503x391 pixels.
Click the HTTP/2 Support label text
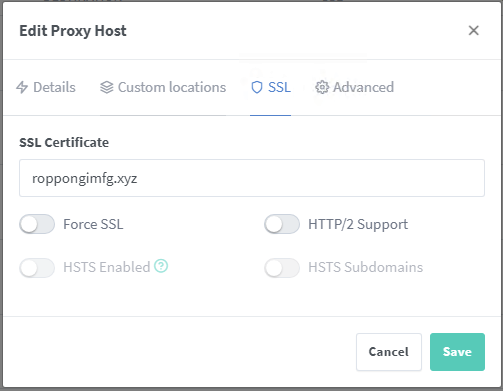click(358, 224)
